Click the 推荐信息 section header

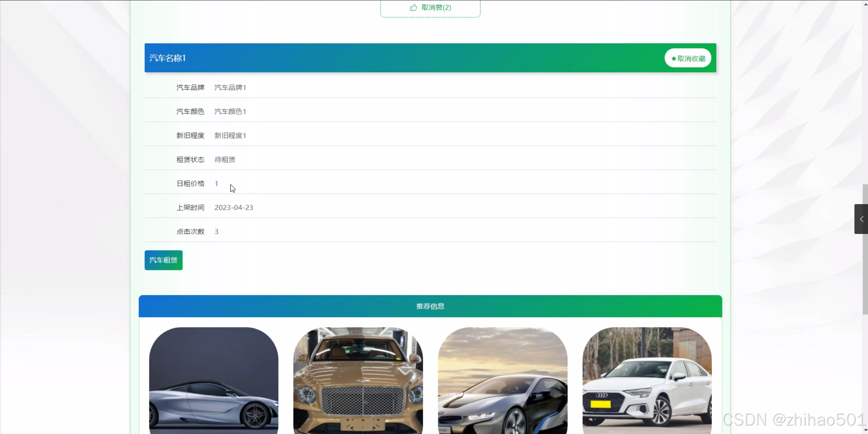click(430, 306)
